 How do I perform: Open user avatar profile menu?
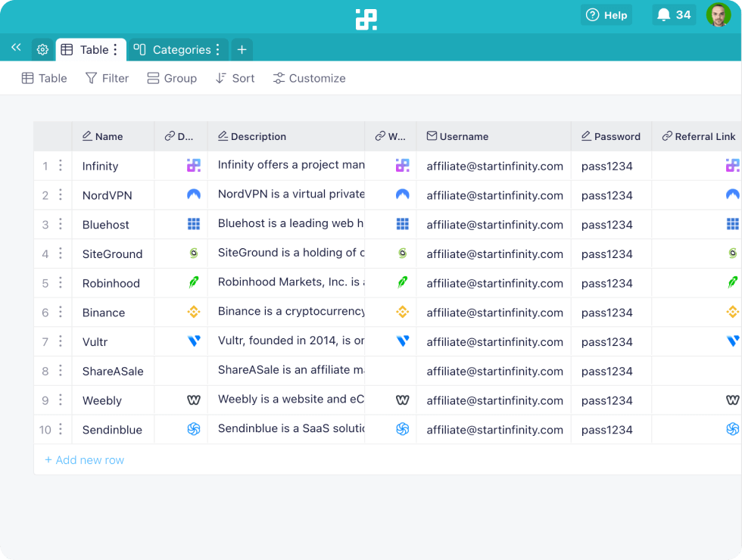(x=719, y=15)
